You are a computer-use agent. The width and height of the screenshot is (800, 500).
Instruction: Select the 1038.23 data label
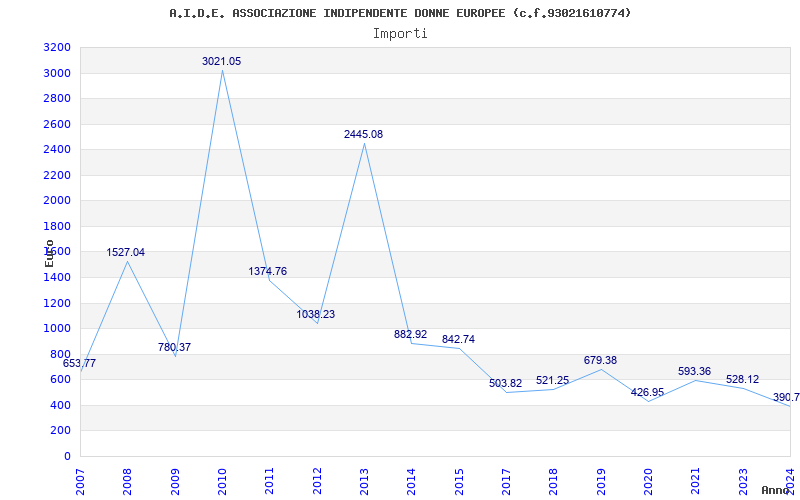click(316, 314)
